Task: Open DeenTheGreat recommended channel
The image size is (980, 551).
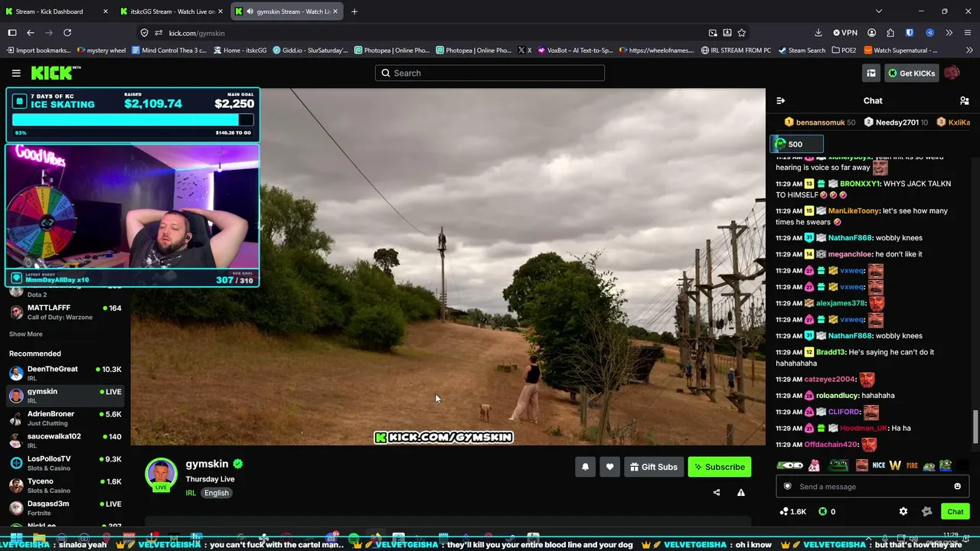Action: tap(65, 373)
